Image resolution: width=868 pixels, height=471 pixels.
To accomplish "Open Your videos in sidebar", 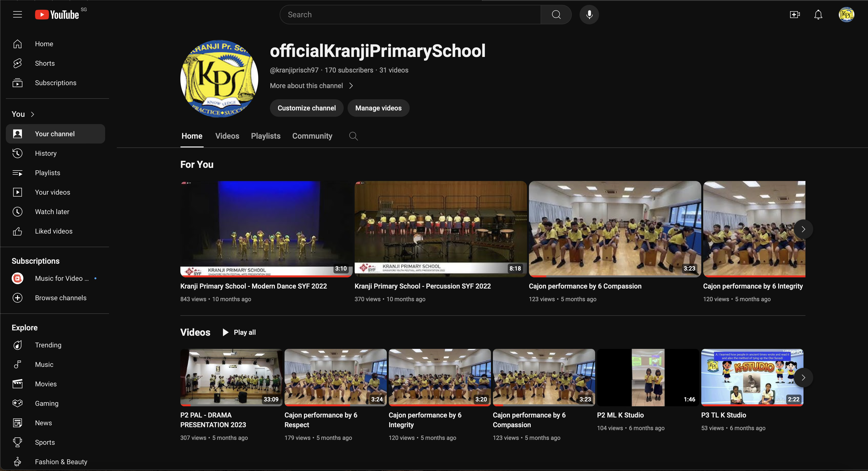I will [55, 192].
